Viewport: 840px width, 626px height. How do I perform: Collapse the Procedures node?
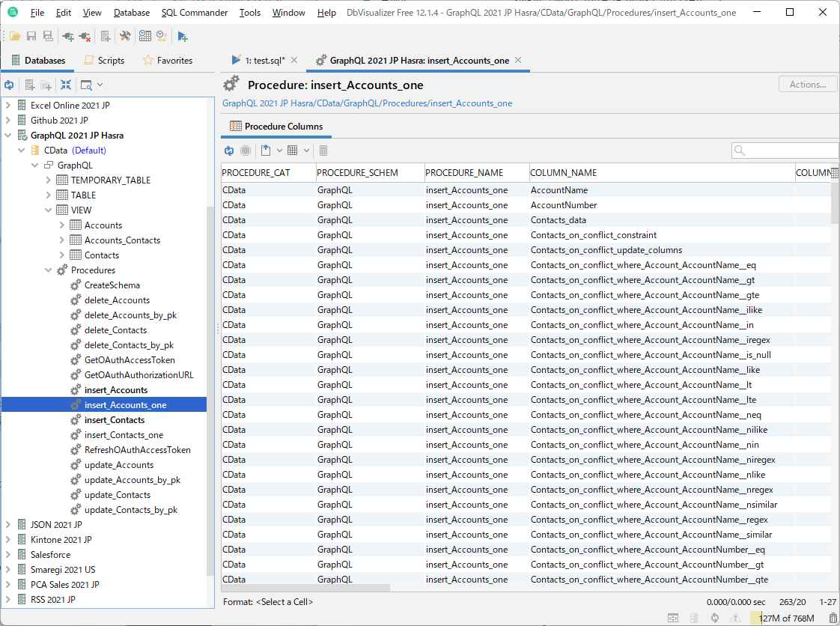click(x=48, y=270)
